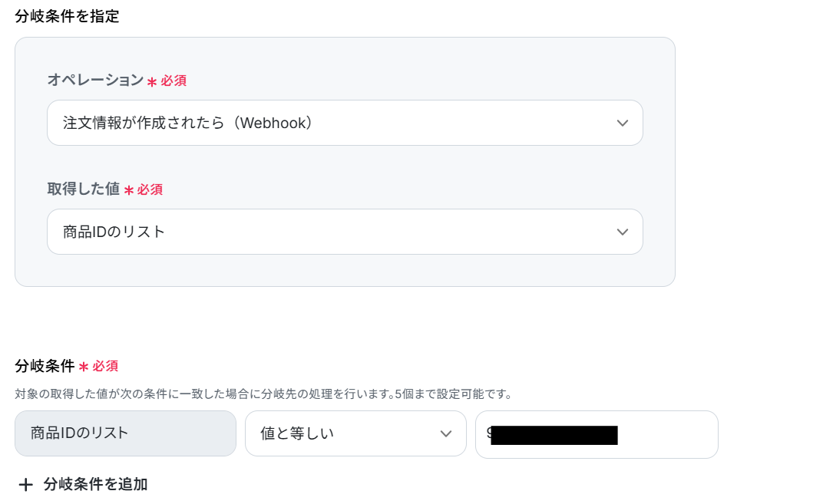Click the 分岐条件を追加 link
The height and width of the screenshot is (504, 823).
[95, 484]
